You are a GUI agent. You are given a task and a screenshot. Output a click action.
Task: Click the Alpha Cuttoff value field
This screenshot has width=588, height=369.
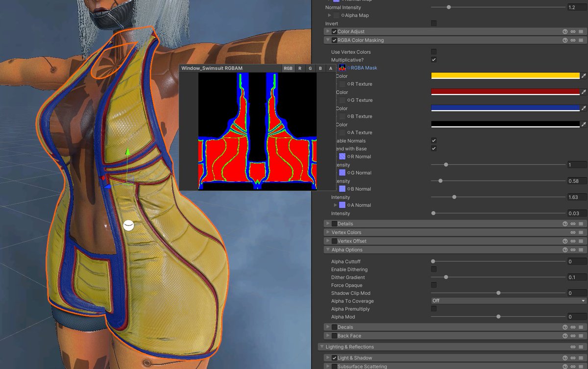(x=577, y=262)
